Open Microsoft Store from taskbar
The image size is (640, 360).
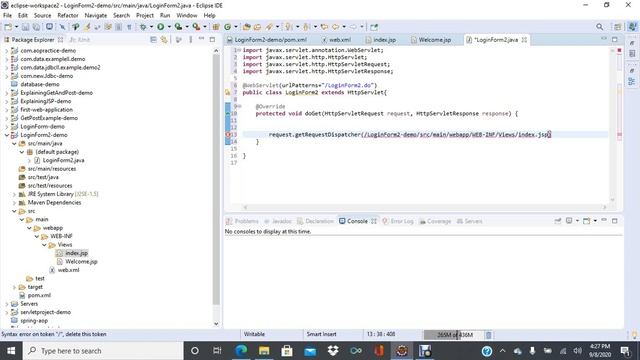tap(287, 351)
